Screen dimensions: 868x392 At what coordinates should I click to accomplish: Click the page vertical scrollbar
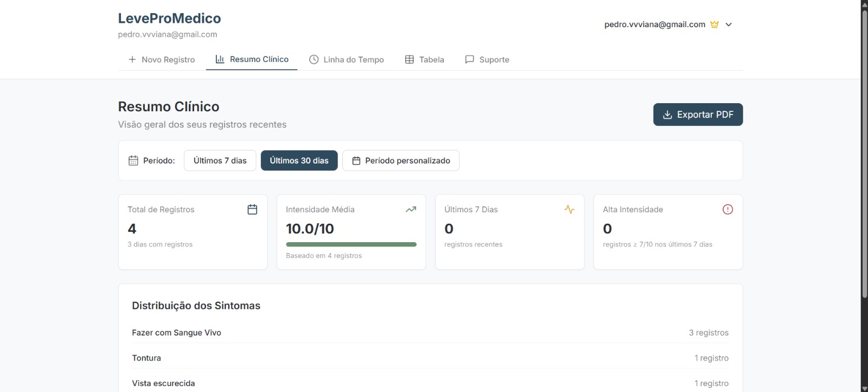(x=864, y=163)
